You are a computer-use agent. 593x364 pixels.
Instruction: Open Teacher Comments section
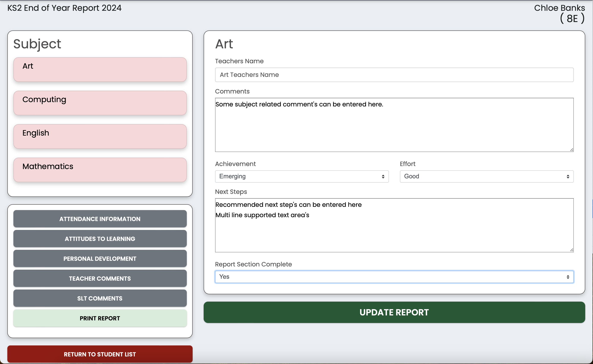click(100, 278)
